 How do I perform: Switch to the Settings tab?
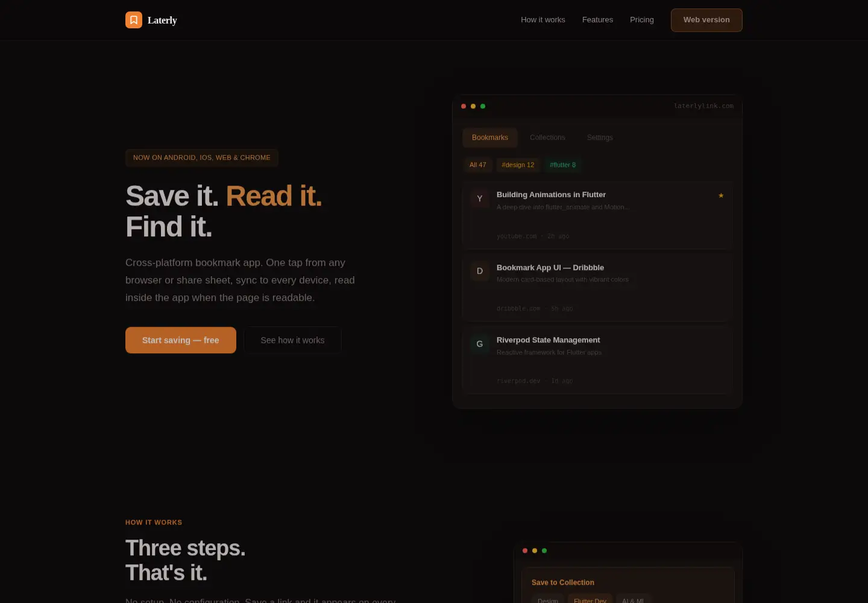click(x=600, y=137)
